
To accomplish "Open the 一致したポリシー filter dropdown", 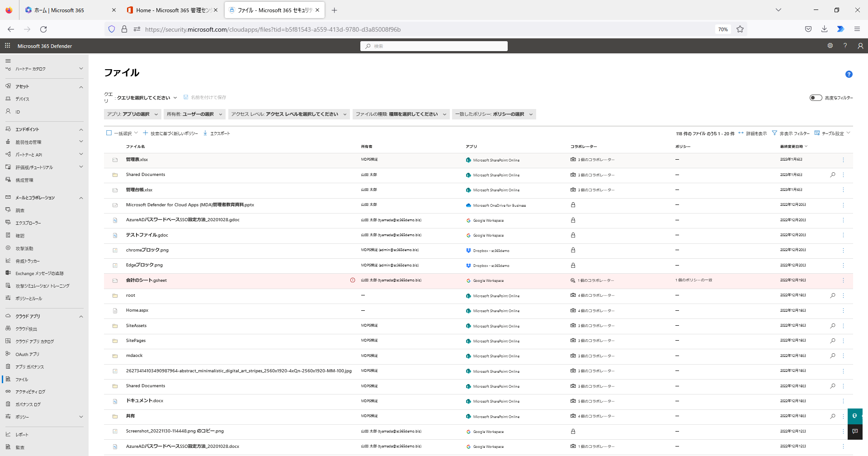I will click(494, 114).
